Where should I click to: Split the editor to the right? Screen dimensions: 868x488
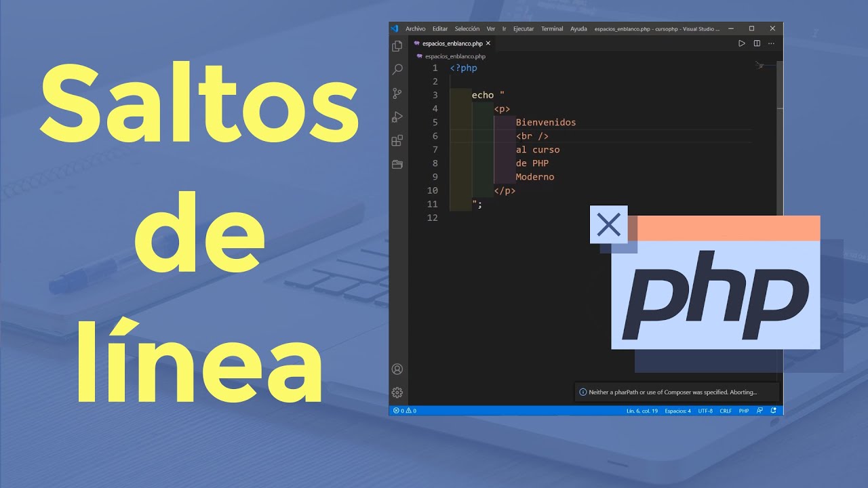coord(757,43)
